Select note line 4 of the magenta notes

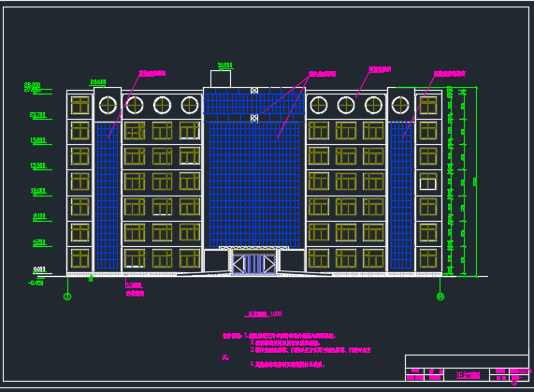[287, 365]
